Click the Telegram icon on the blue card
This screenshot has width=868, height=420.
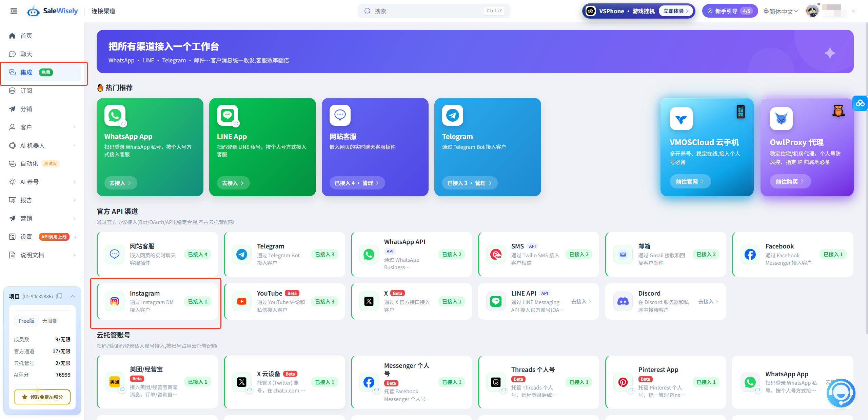point(453,115)
